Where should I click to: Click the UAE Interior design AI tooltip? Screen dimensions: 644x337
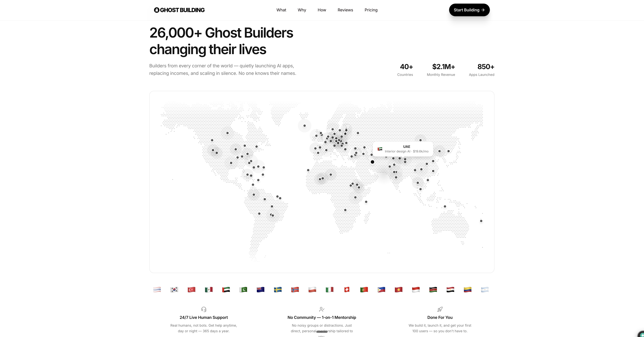(403, 149)
